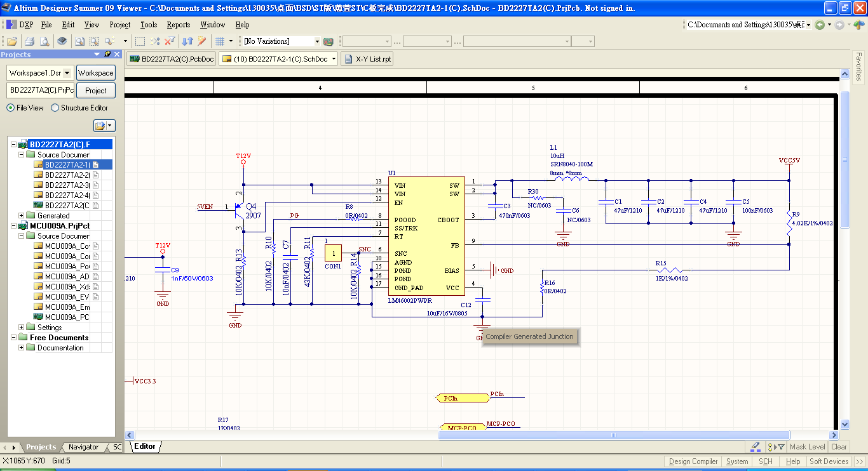Open the SchDoc document tab dropdown arrow

(x=334, y=59)
